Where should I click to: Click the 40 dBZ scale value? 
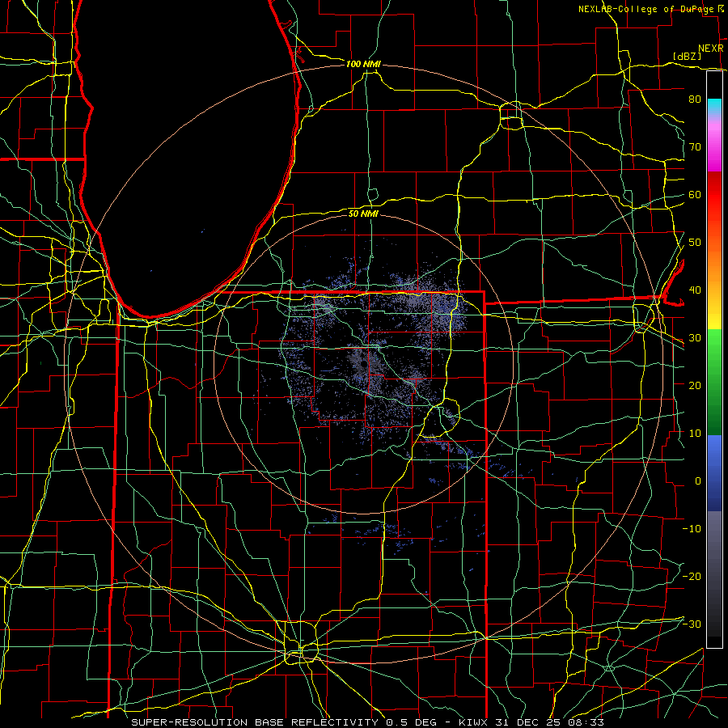[695, 290]
